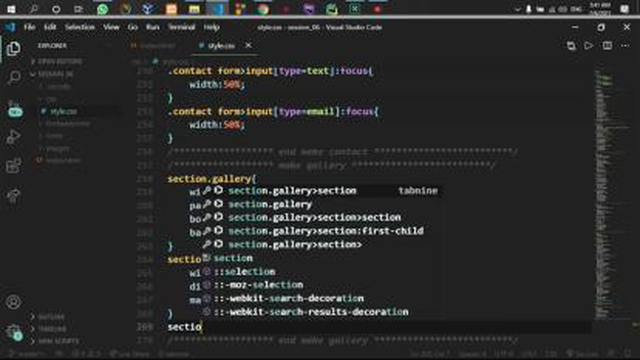
Task: Open the View menu
Action: [111, 27]
